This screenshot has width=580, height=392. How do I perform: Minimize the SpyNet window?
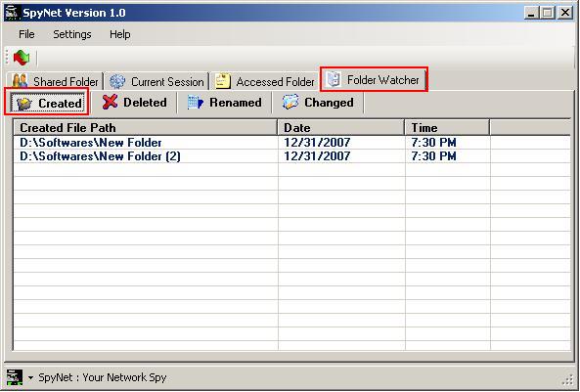point(531,13)
